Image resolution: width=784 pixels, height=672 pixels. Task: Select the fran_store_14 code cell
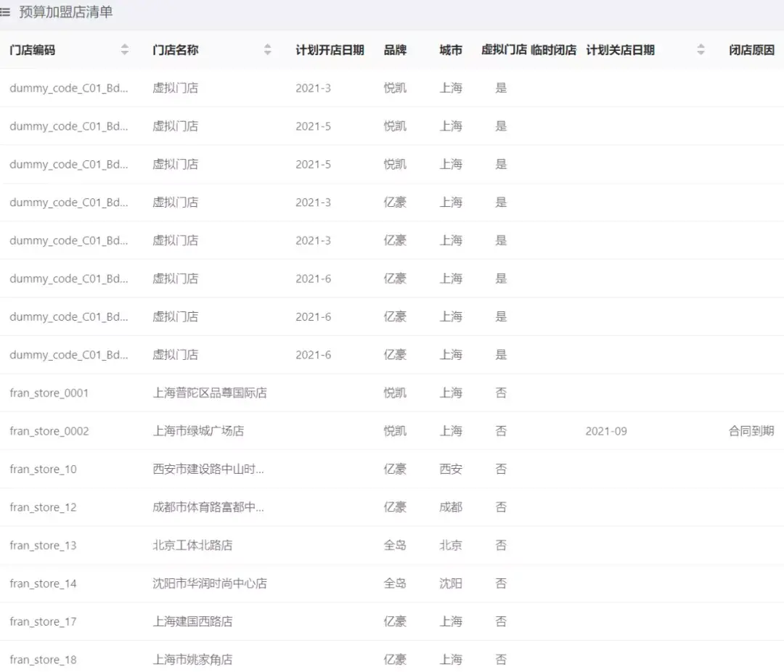(43, 583)
